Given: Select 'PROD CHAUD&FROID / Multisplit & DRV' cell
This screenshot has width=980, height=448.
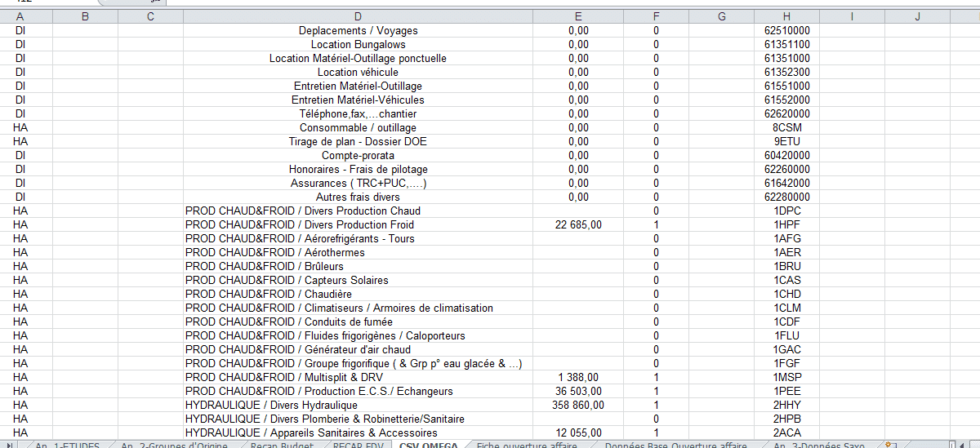Looking at the screenshot, I should [x=358, y=377].
